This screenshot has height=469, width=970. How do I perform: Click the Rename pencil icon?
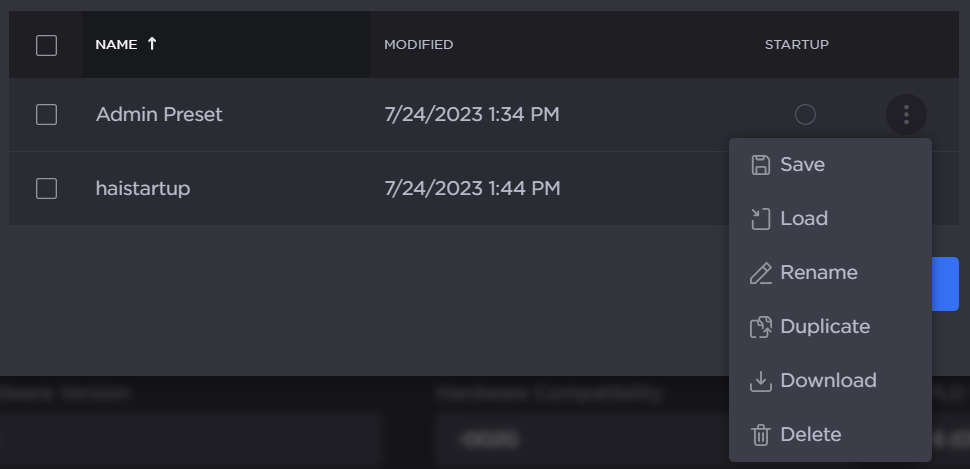coord(761,273)
